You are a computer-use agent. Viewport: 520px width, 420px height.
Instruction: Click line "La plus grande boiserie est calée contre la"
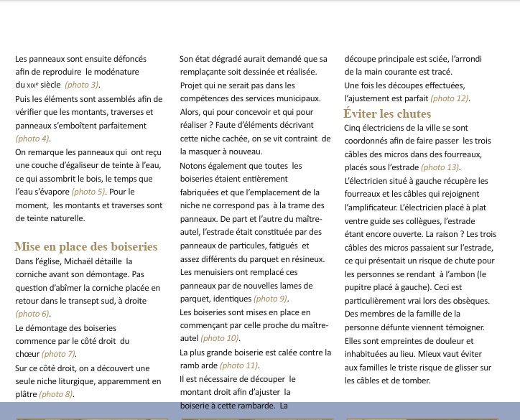point(256,353)
